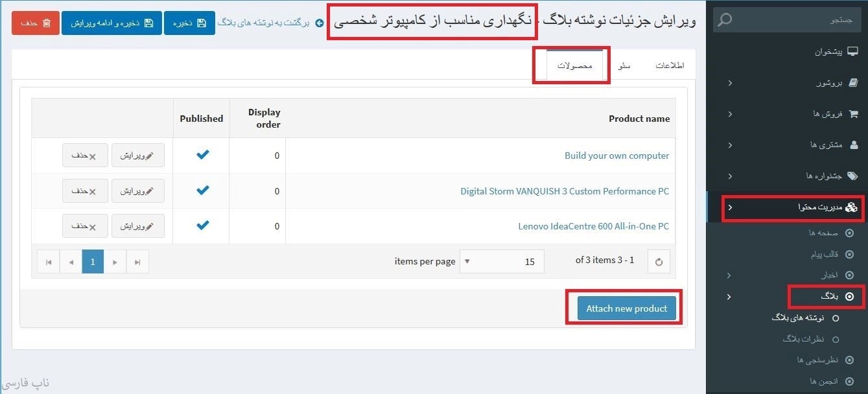This screenshot has width=868, height=394.
Task: Go to last page in pager
Action: coord(137,262)
